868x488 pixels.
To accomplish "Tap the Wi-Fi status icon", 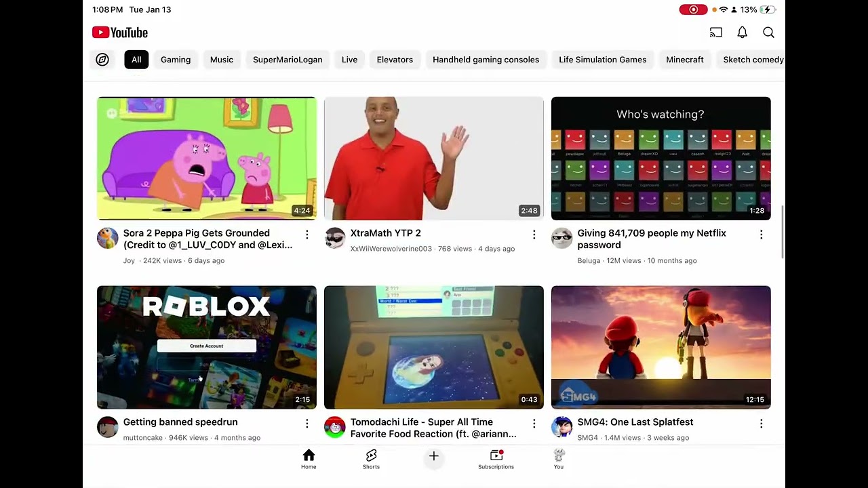I will pos(724,9).
